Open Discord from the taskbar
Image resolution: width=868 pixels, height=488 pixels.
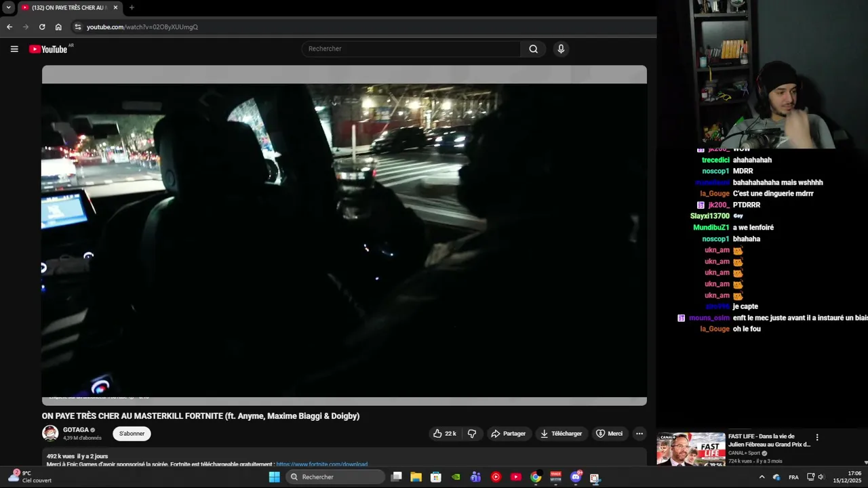point(576,477)
